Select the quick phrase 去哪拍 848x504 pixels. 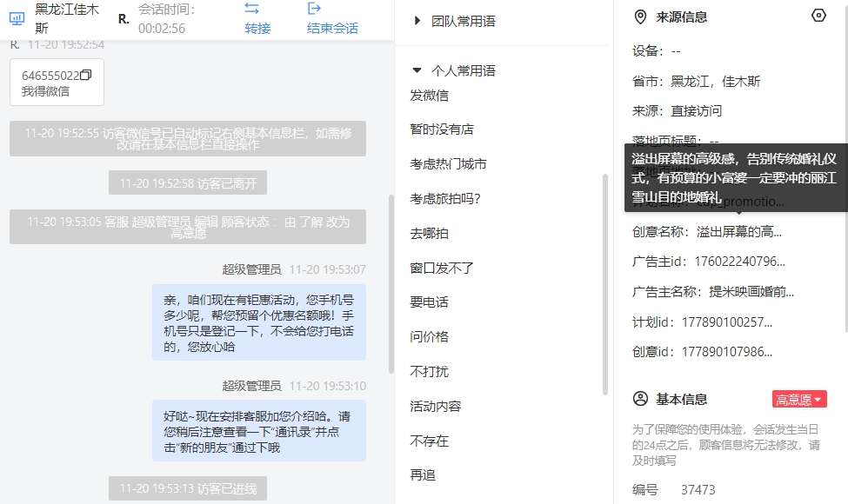tap(430, 234)
